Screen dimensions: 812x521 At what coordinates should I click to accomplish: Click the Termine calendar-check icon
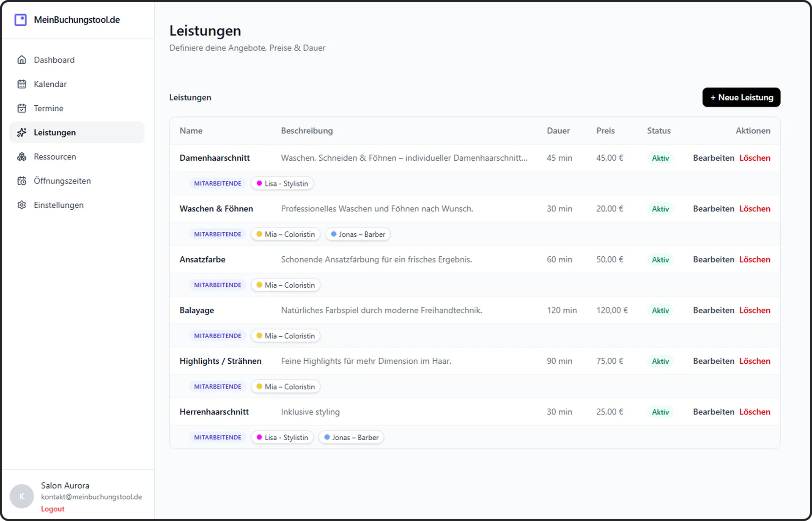(22, 108)
